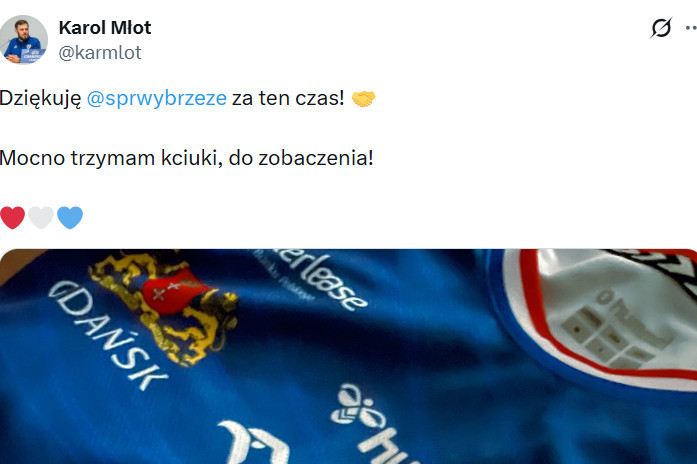697x464 pixels.
Task: Open the @karmlot handle link
Action: [100, 53]
